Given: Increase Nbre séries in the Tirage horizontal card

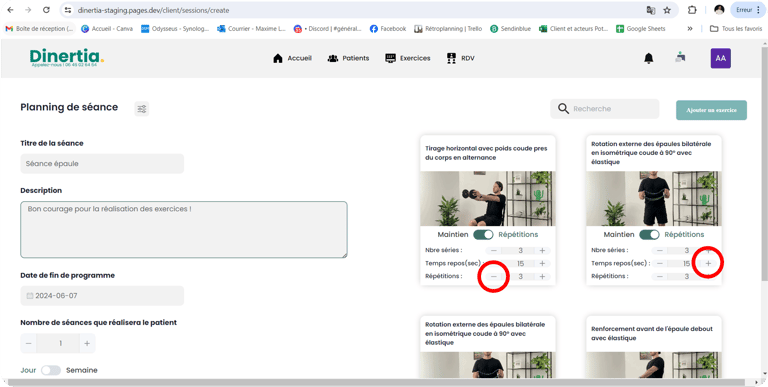Looking at the screenshot, I should coord(542,251).
